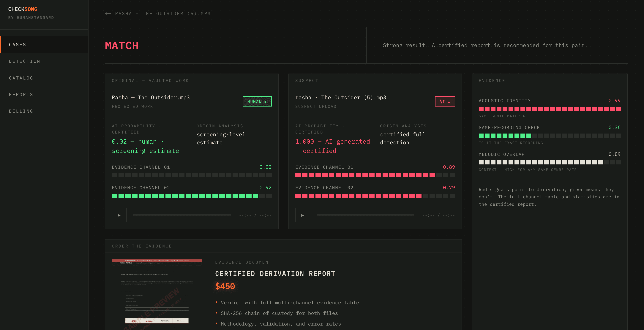644x330 pixels.
Task: Click the Same-Recording Check bar
Action: (x=550, y=135)
